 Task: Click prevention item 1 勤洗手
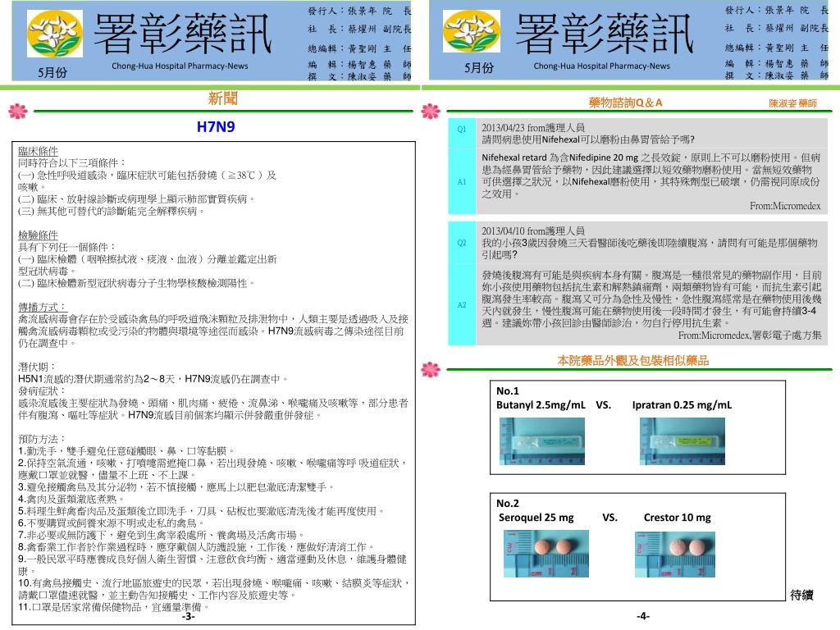pos(126,450)
